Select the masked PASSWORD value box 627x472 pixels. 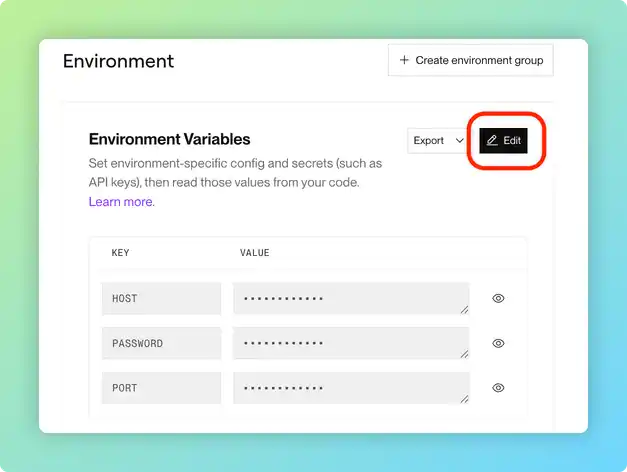click(x=350, y=343)
